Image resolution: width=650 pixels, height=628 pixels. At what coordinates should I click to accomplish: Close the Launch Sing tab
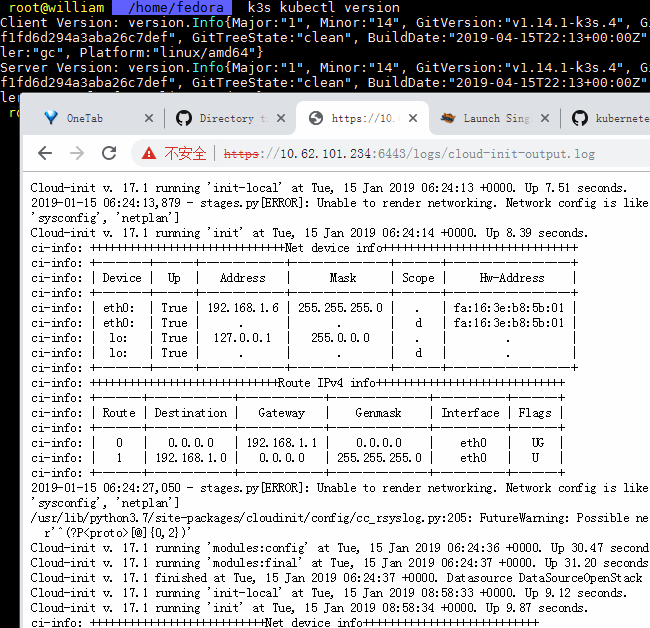545,118
